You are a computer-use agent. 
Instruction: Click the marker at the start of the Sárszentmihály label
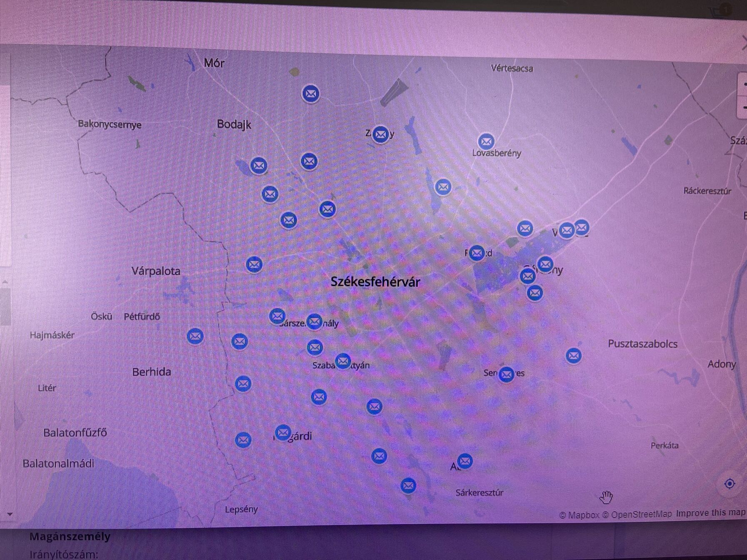click(277, 316)
